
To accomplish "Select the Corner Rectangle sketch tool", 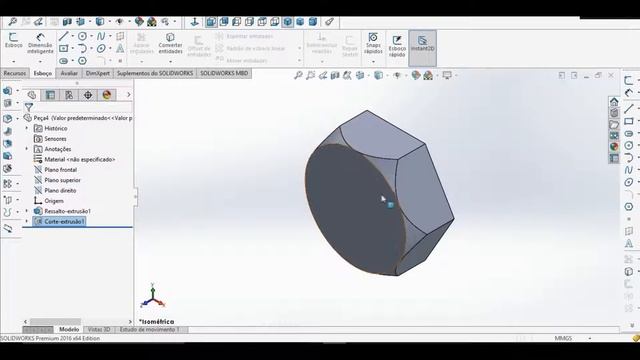I will [x=63, y=49].
